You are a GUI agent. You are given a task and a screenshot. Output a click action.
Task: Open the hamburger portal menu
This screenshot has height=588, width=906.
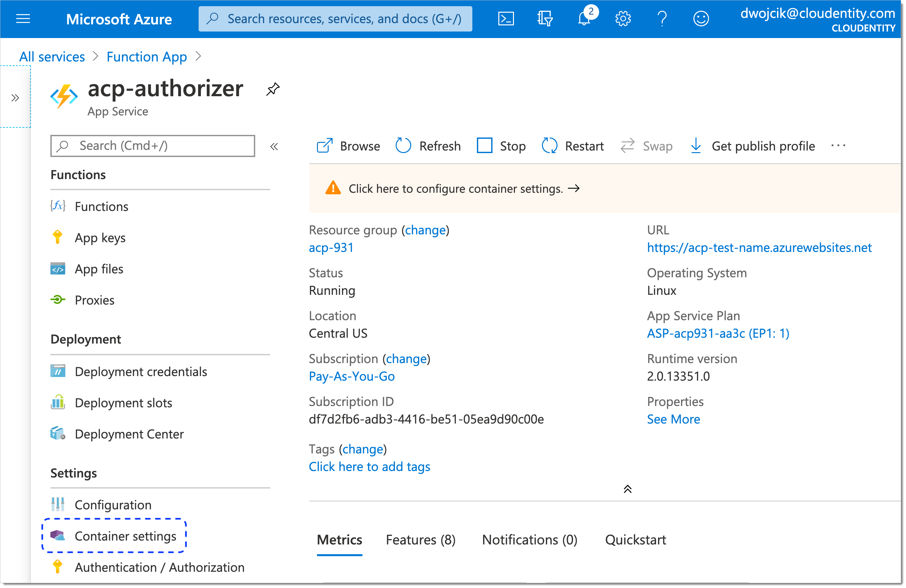23,18
